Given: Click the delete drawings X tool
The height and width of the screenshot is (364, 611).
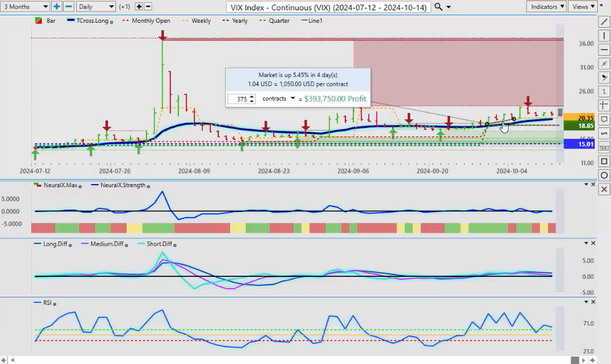Looking at the screenshot, I should click(x=604, y=189).
